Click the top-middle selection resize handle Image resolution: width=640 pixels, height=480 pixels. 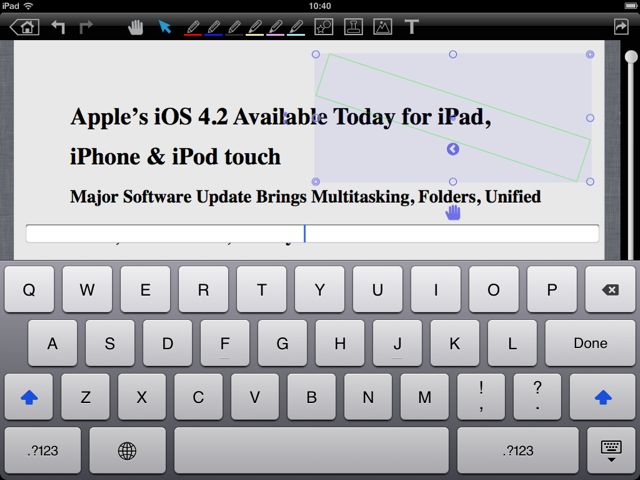tap(453, 54)
